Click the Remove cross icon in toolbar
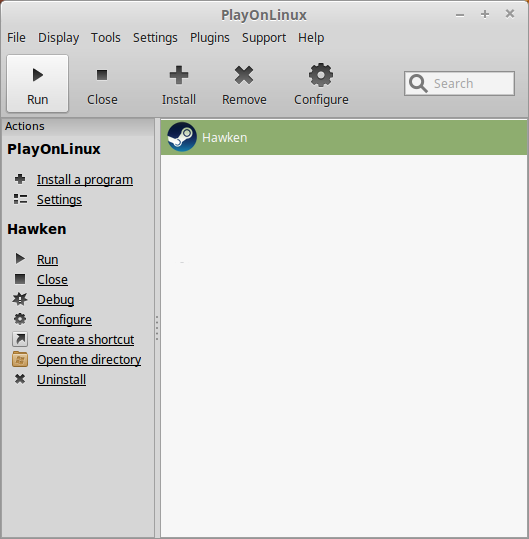 coord(244,75)
